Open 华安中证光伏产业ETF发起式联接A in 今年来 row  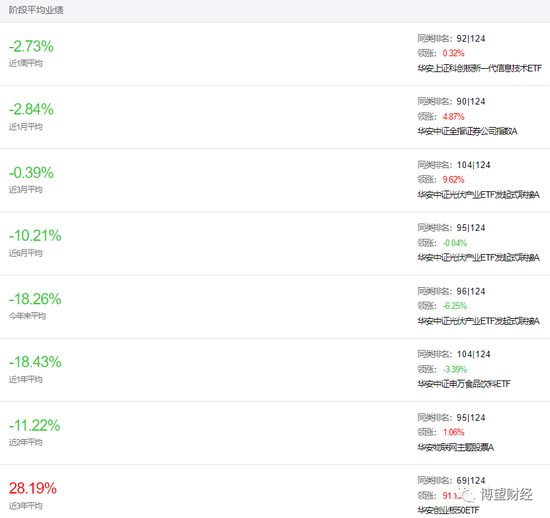coord(478,321)
